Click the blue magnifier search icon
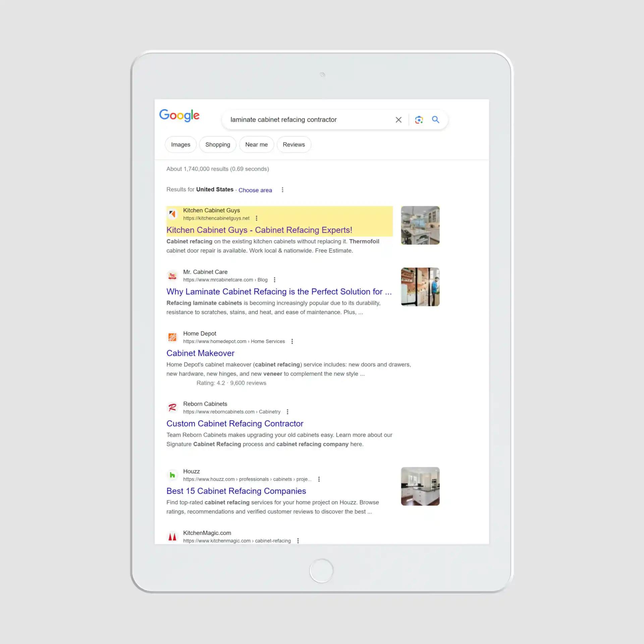644x644 pixels. click(435, 120)
